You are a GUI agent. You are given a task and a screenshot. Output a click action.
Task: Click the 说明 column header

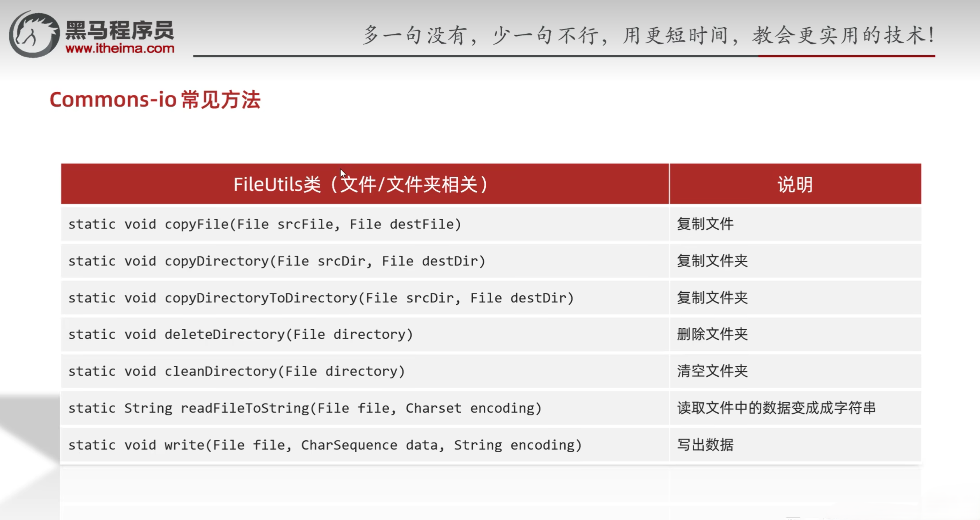coord(794,184)
